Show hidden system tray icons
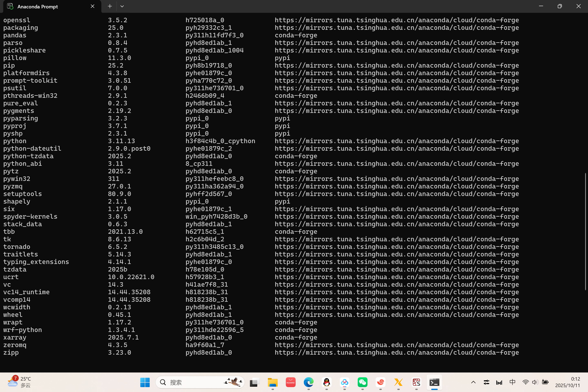Screen dimensions: 588x392 (x=473, y=382)
